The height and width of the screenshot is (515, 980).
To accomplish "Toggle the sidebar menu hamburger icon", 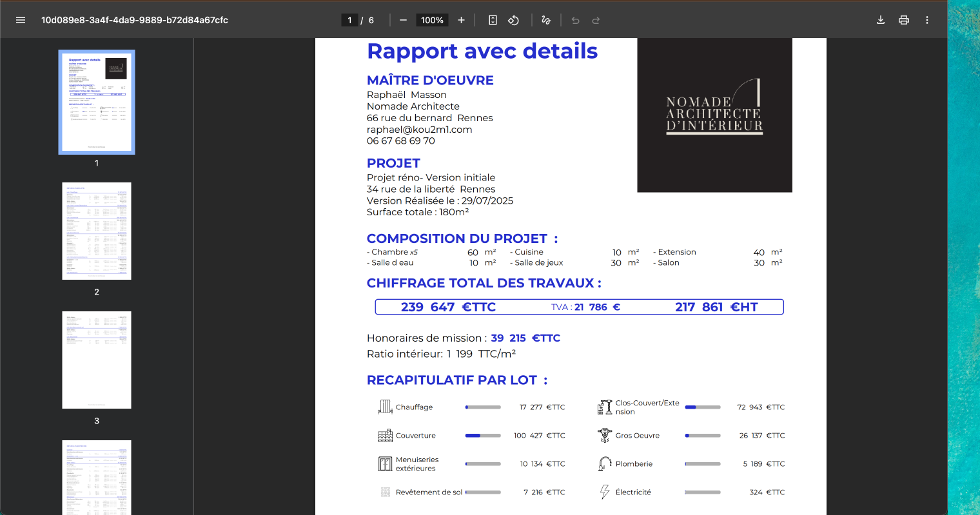I will (21, 20).
